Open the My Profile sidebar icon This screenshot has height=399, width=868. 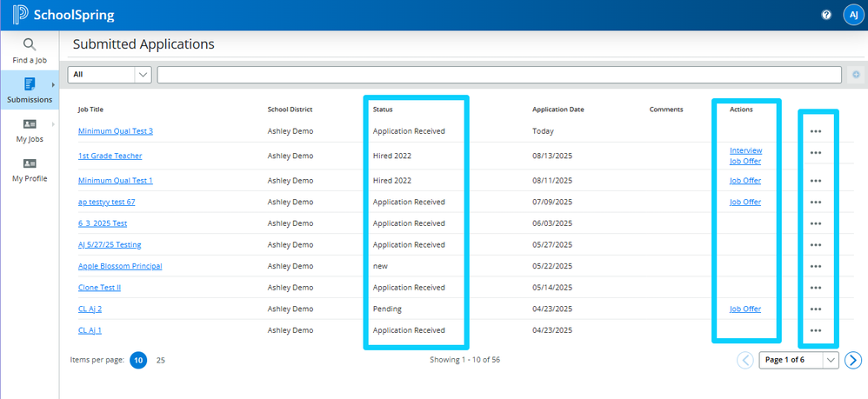(30, 164)
